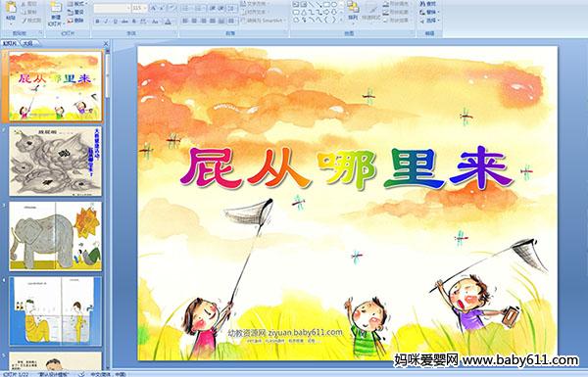Click the Reset slide icon
588x377 pixels.
click(x=70, y=13)
